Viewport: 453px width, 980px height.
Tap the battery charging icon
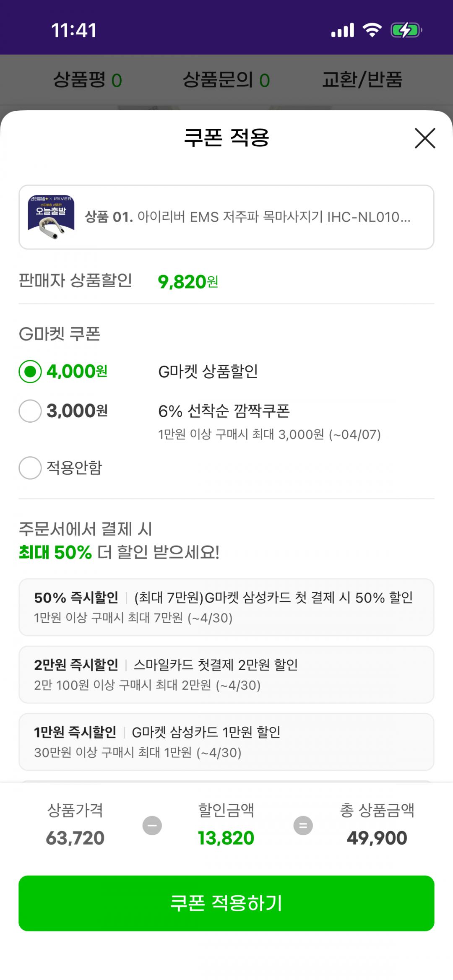point(405,30)
